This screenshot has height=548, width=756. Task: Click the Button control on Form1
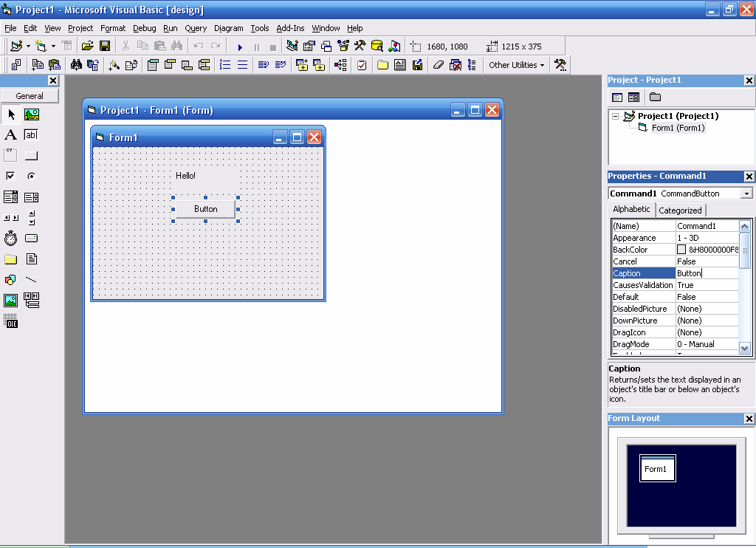206,209
